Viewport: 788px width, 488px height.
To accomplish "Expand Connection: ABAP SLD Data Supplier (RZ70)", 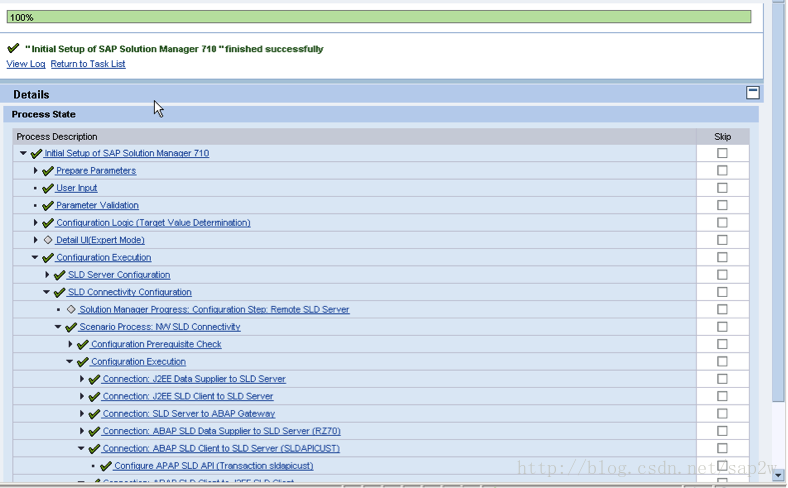I will click(x=82, y=431).
